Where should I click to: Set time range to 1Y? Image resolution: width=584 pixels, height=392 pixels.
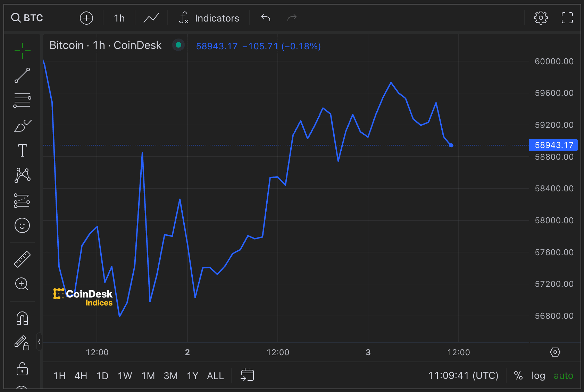193,376
